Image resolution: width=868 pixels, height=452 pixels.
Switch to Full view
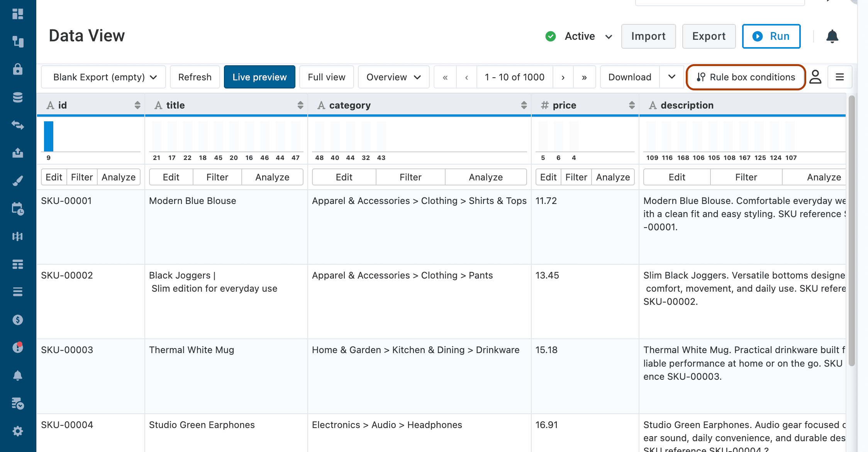pos(326,77)
